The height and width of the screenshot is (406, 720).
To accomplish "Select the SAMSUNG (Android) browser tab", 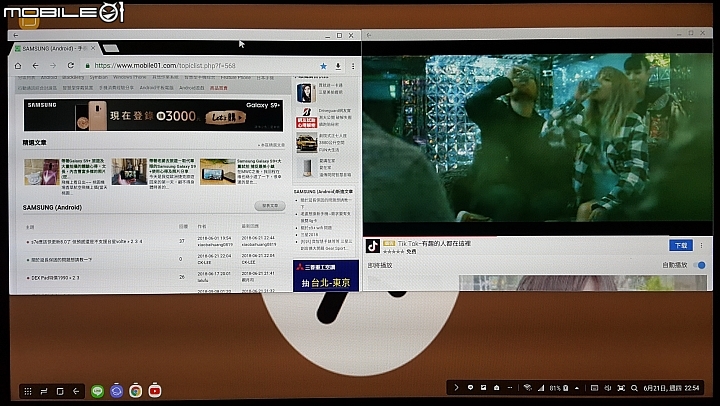I will coord(53,48).
